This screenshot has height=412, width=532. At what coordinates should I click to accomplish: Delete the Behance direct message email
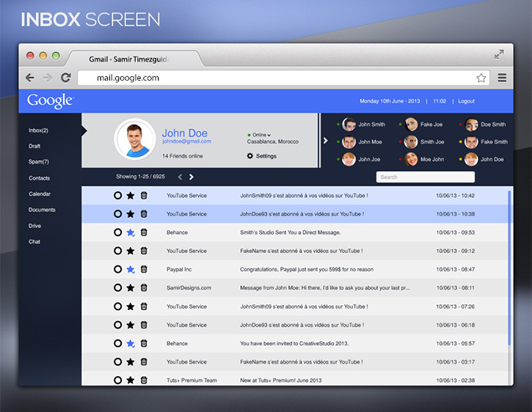pyautogui.click(x=144, y=232)
